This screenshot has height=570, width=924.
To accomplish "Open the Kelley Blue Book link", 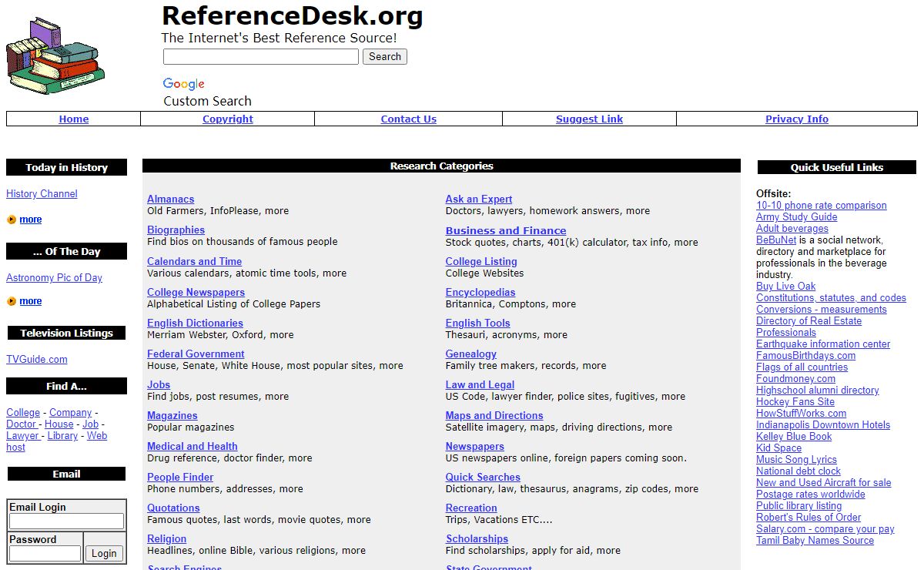I will pos(795,436).
